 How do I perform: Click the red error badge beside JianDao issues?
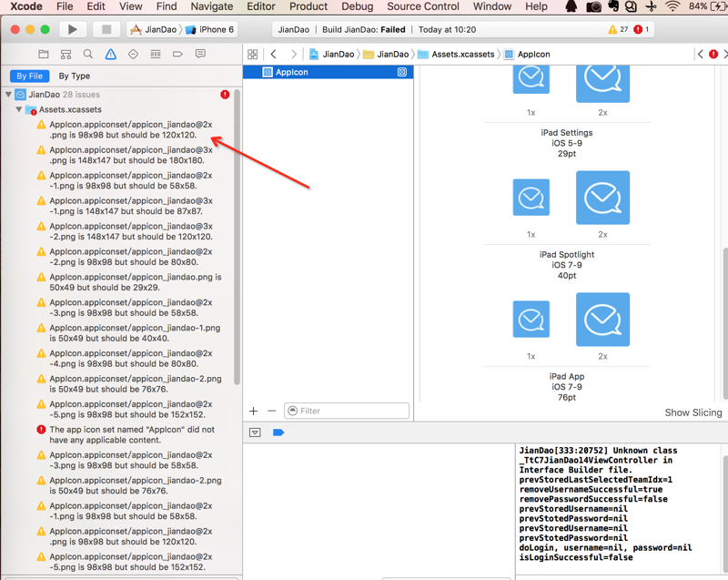tap(225, 95)
